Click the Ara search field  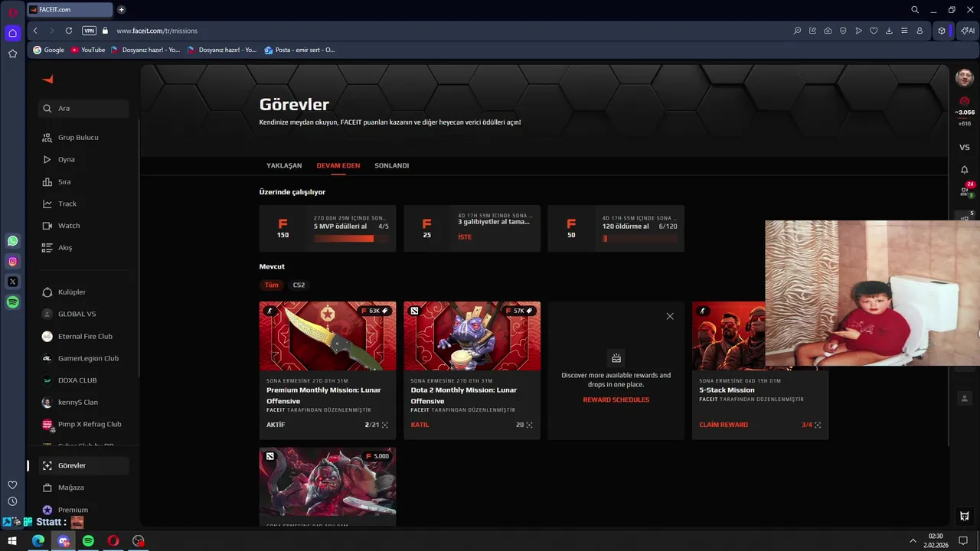(x=83, y=109)
